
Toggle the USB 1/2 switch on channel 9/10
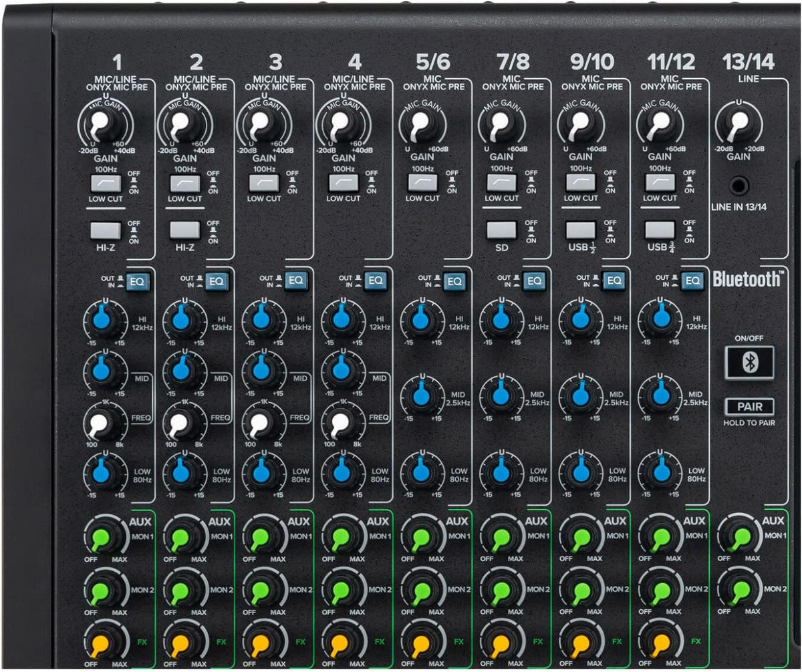coord(580,230)
